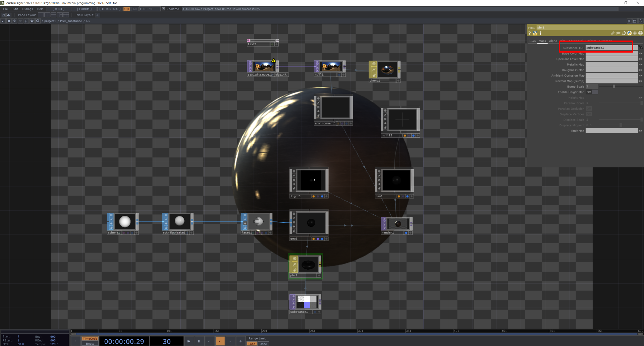
Task: Click the bookmark star icon in path bar
Action: click(x=32, y=21)
